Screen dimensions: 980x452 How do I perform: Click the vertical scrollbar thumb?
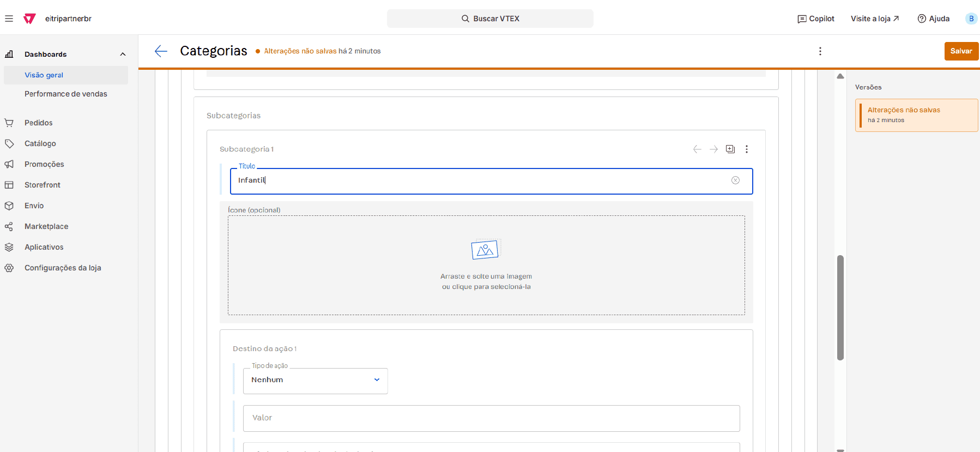click(840, 308)
